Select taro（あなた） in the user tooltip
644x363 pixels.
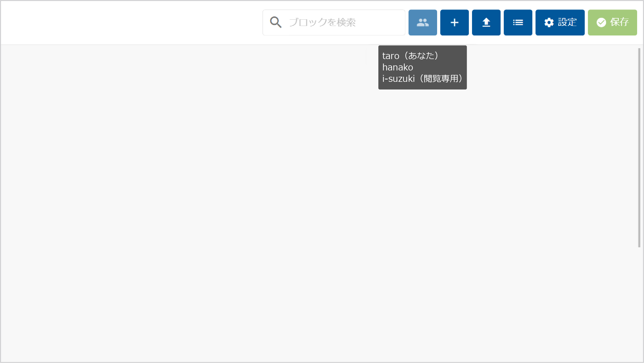pos(410,56)
